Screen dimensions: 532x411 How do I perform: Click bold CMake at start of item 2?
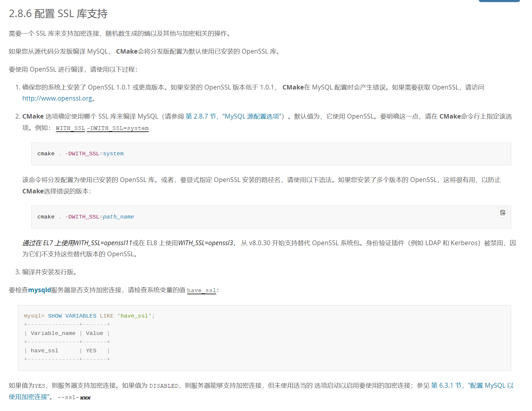(x=33, y=116)
